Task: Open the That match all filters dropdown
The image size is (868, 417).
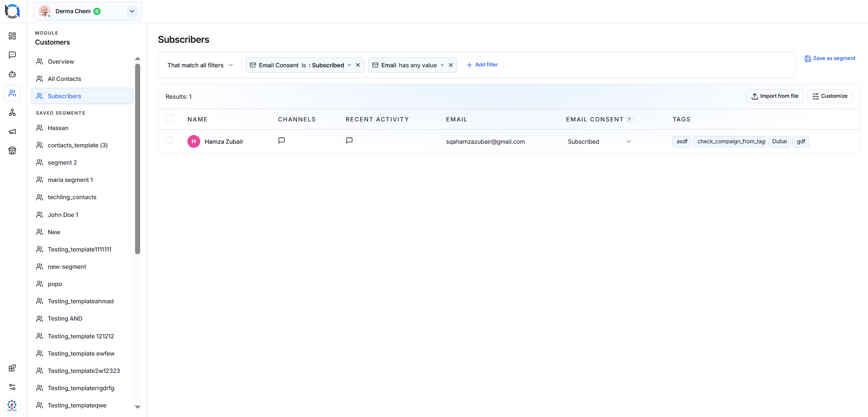Action: (200, 65)
